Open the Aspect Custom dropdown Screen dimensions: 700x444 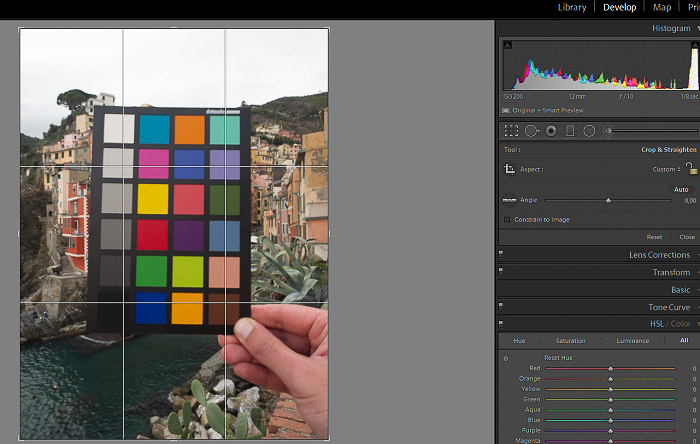tap(666, 169)
